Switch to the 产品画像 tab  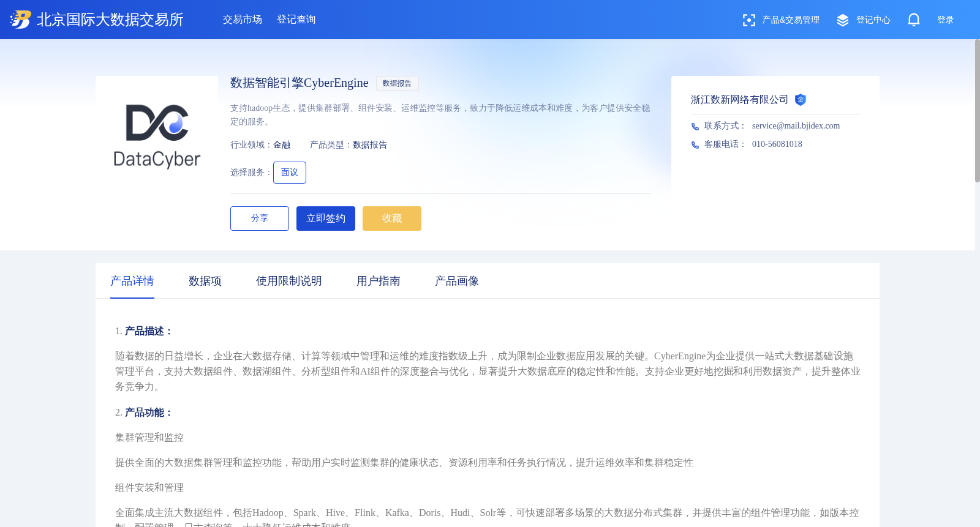tap(457, 281)
